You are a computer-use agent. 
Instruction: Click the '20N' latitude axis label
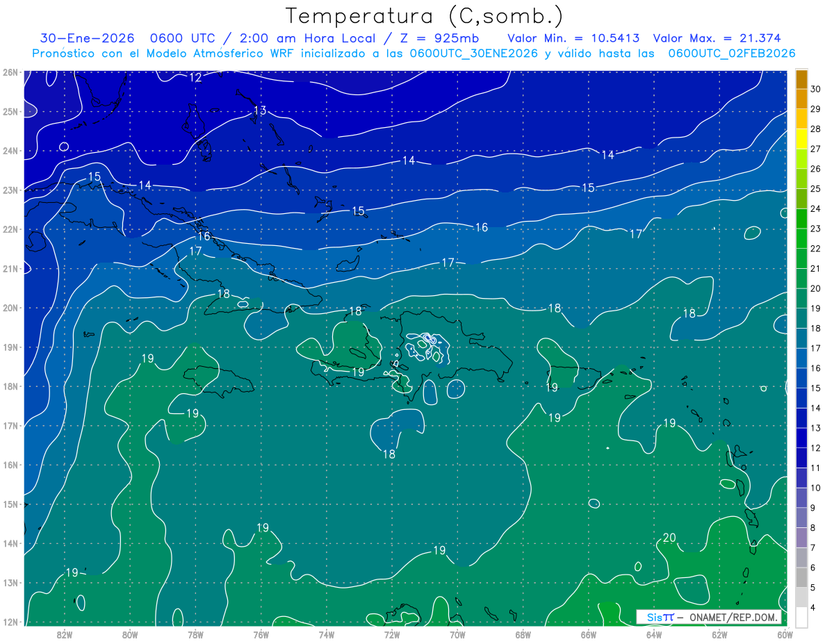[10, 308]
